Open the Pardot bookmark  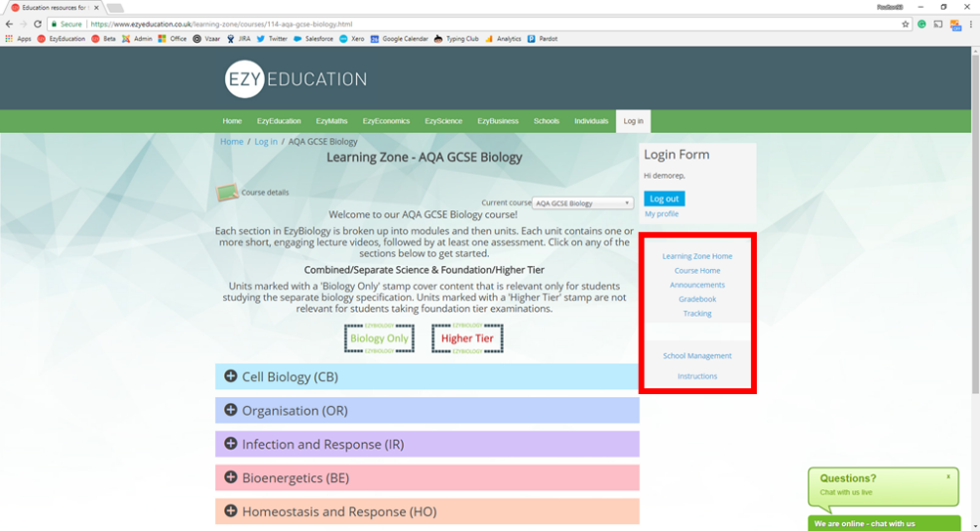click(542, 39)
